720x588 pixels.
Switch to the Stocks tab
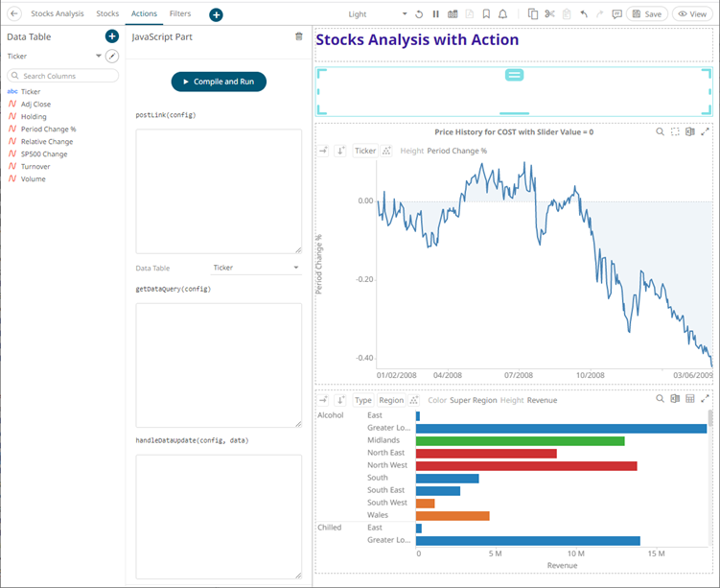point(107,14)
